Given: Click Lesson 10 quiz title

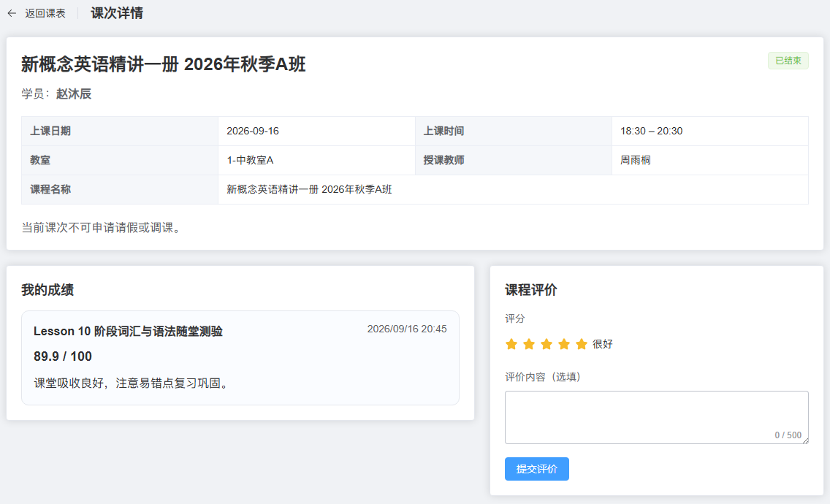Looking at the screenshot, I should click(x=128, y=332).
